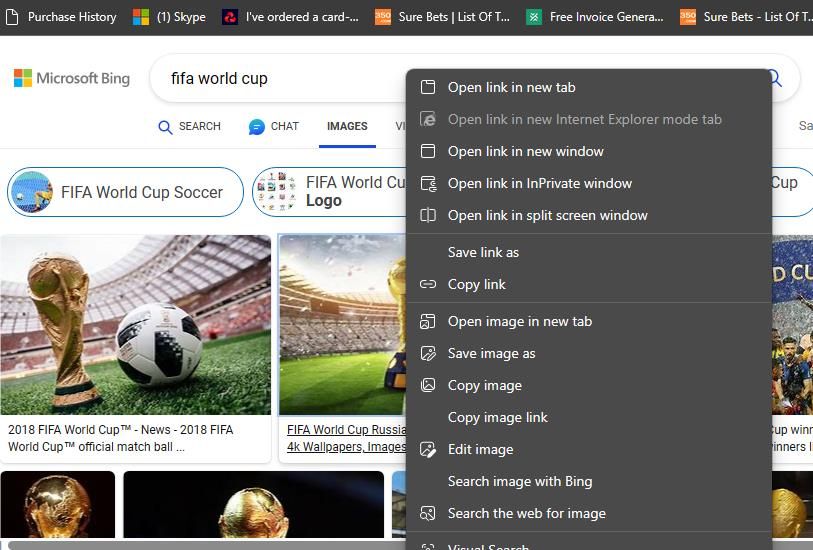Click the Save image as icon

click(428, 354)
